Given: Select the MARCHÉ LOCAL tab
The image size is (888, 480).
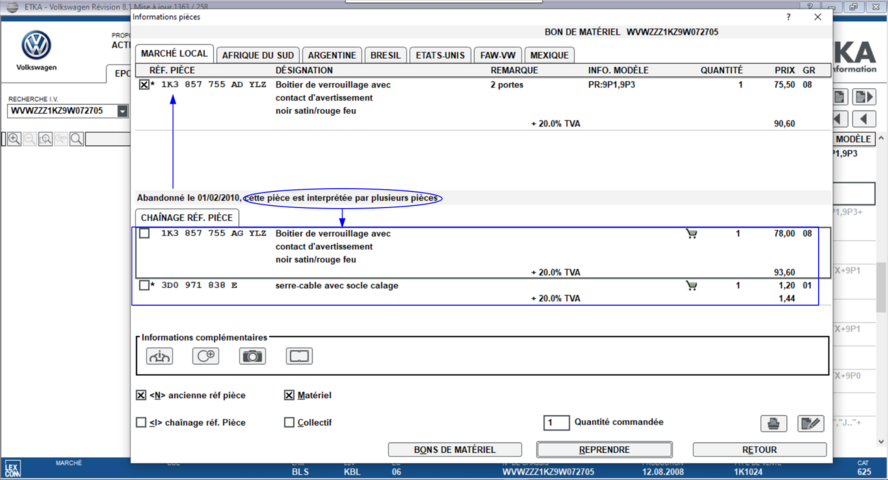Looking at the screenshot, I should [174, 54].
